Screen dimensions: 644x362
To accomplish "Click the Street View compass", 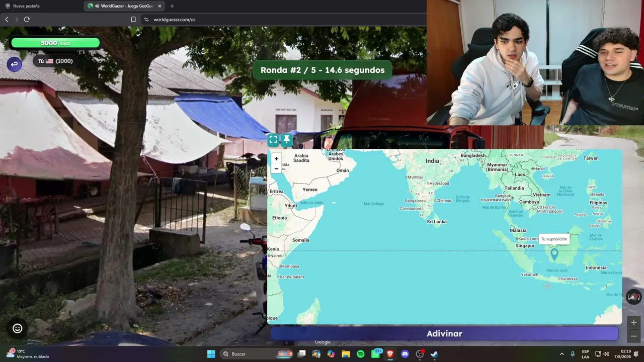I will (633, 297).
